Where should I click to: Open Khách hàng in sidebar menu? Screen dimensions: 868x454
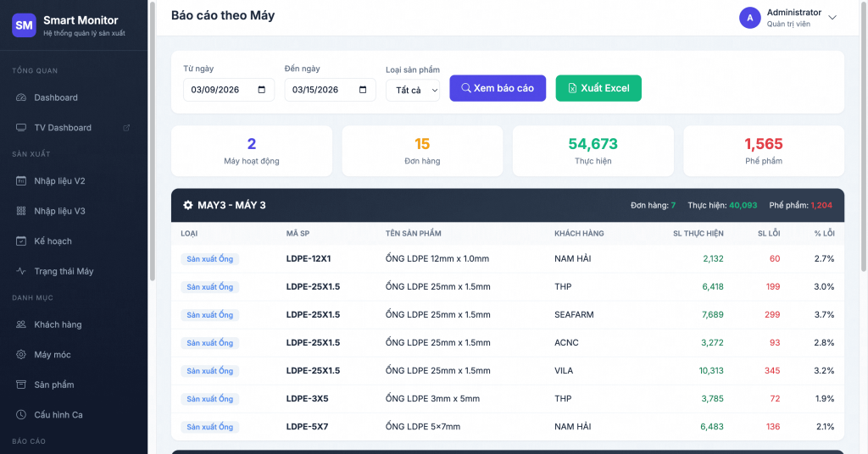pos(58,324)
